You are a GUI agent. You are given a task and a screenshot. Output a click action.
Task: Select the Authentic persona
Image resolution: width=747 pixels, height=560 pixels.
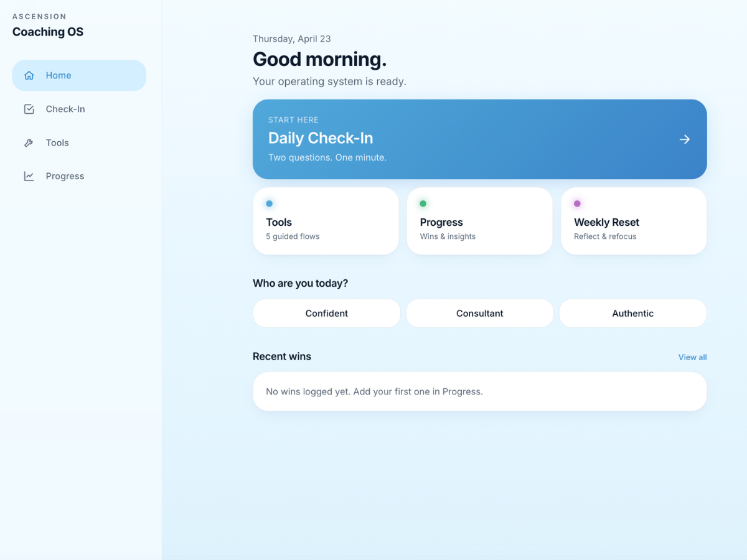(632, 313)
